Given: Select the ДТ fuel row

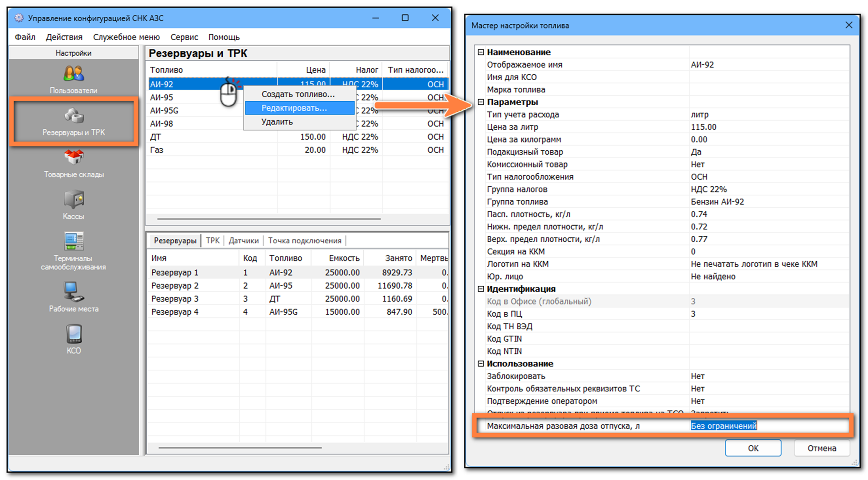Looking at the screenshot, I should pos(298,137).
